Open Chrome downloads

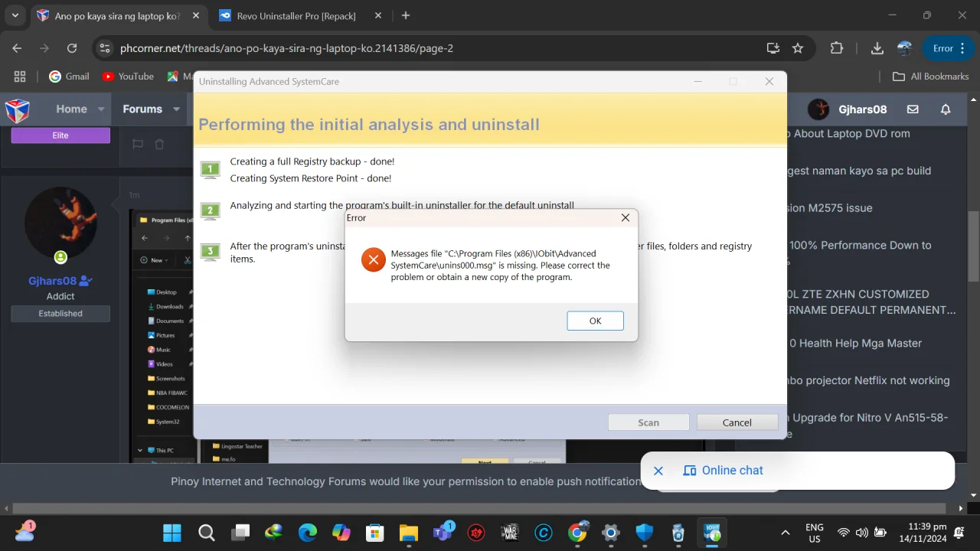pyautogui.click(x=877, y=48)
